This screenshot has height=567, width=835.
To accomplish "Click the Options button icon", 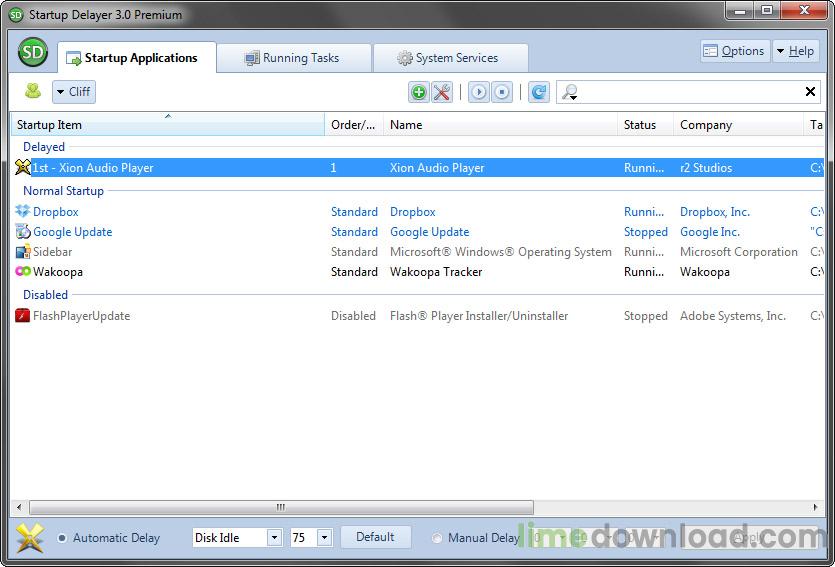I will (x=710, y=51).
